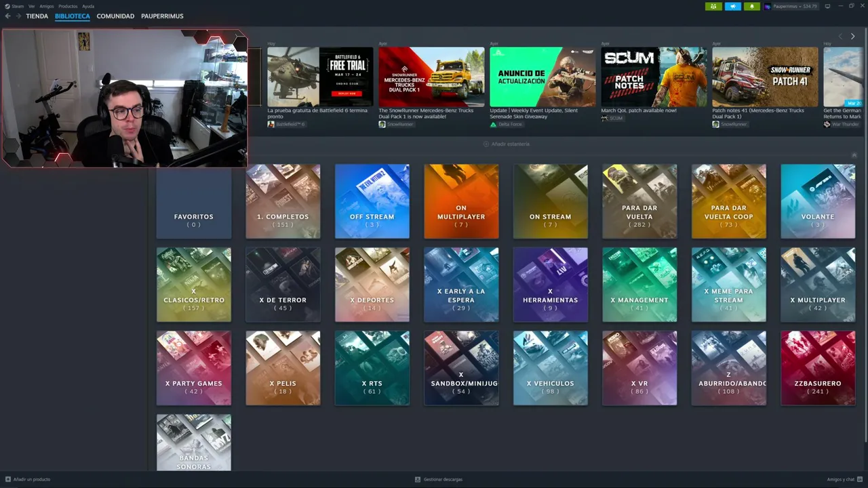Open Amigos y chat
Viewport: 868px width, 488px height.
[844, 479]
